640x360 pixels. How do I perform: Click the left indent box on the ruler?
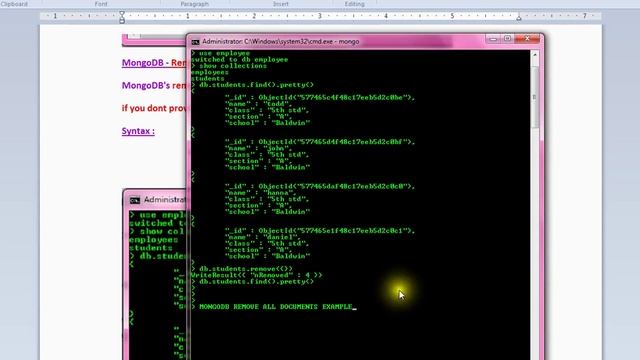click(x=122, y=21)
